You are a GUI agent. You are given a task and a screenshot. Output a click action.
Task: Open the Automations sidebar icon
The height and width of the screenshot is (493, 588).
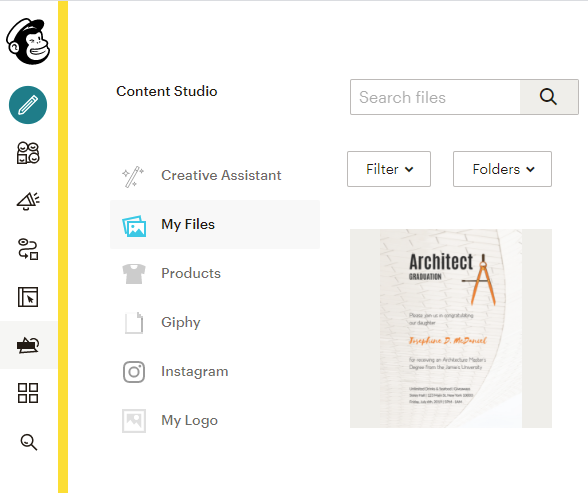[x=28, y=249]
